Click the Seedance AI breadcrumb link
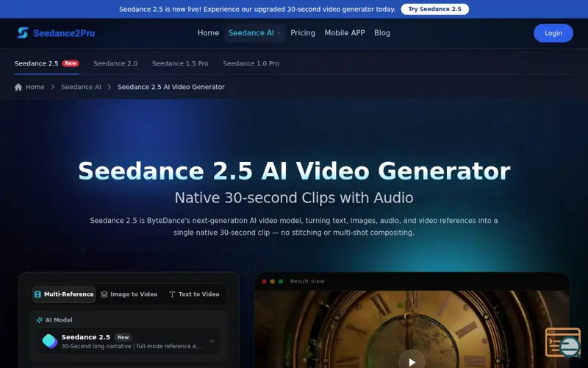The height and width of the screenshot is (368, 588). pyautogui.click(x=81, y=87)
